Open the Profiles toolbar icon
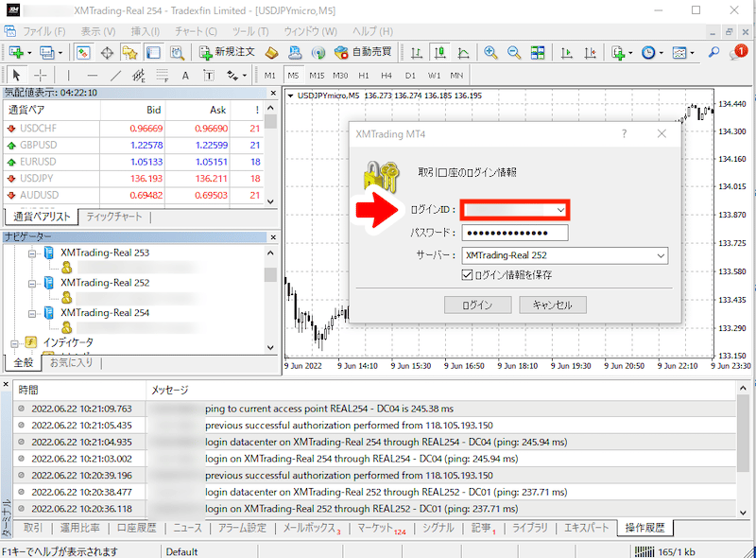Image resolution: width=756 pixels, height=558 pixels. coord(47,52)
